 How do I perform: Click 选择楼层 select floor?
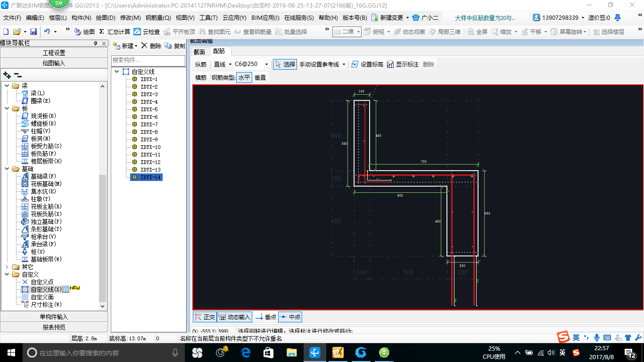pyautogui.click(x=609, y=32)
